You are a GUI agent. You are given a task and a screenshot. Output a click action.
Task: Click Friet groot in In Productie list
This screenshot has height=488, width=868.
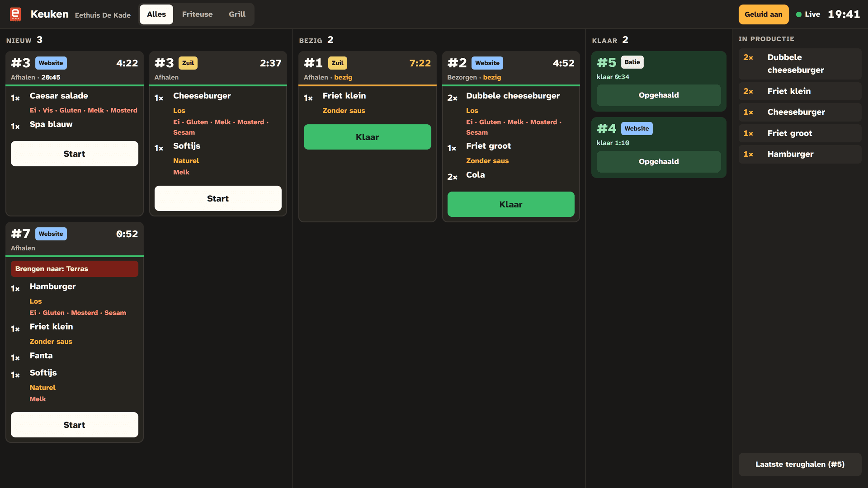coord(800,133)
